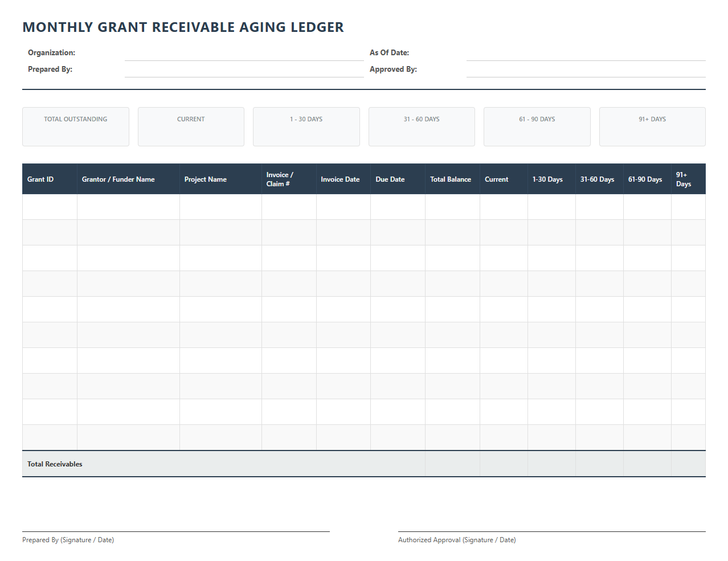Click the 31-60 Days column header

pos(600,179)
